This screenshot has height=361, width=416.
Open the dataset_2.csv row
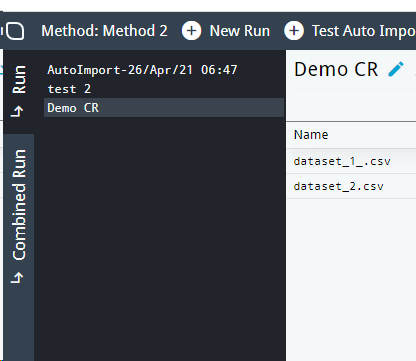pyautogui.click(x=351, y=186)
